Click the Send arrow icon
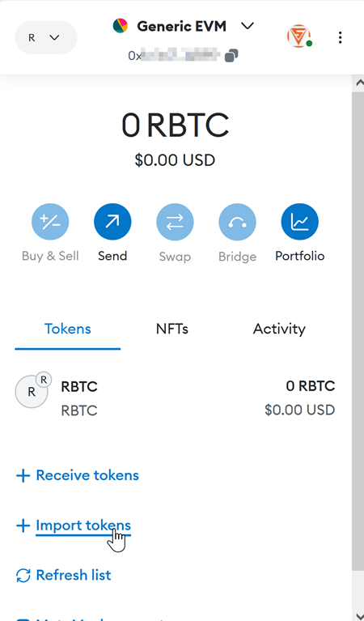 [112, 222]
